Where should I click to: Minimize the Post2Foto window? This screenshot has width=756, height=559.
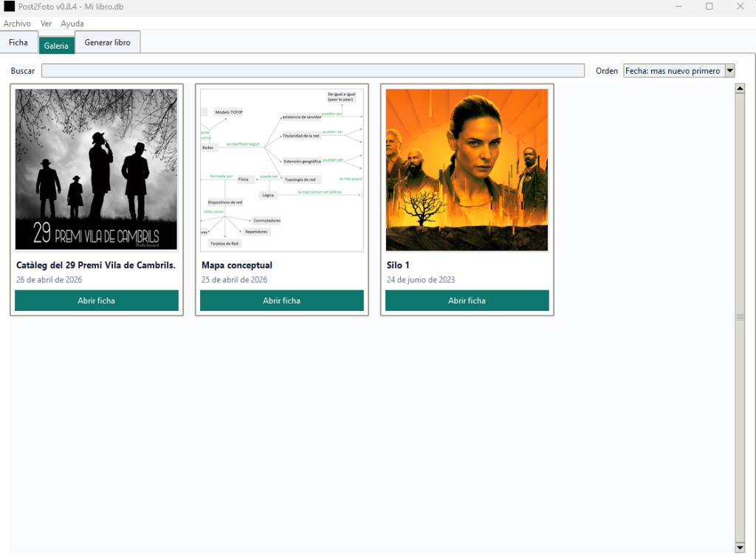tap(679, 7)
